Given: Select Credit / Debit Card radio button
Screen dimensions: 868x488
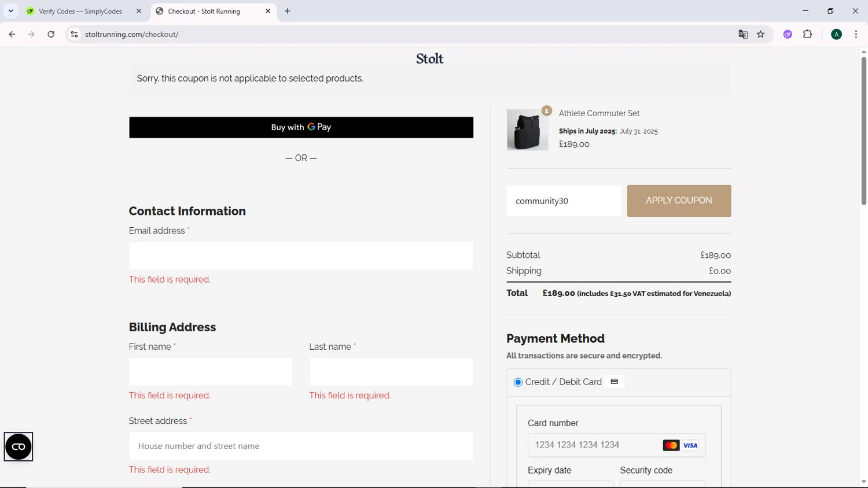Looking at the screenshot, I should coord(518,382).
